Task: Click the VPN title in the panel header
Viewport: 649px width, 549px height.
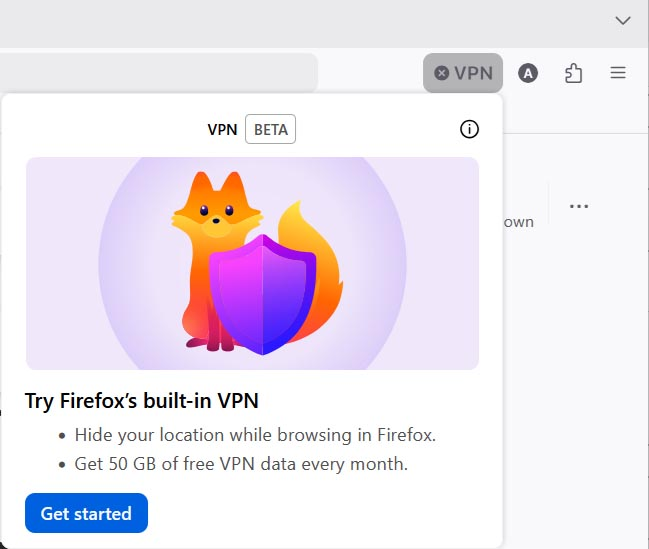Action: 222,130
